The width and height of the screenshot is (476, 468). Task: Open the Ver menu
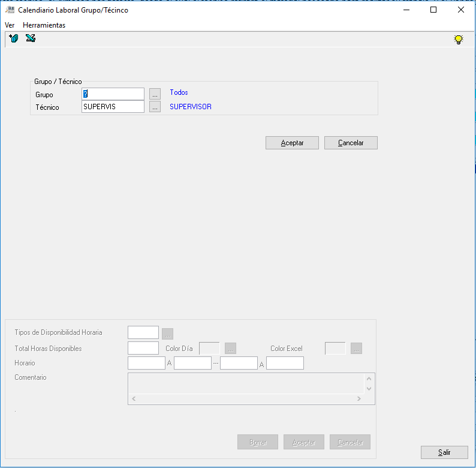pos(10,25)
